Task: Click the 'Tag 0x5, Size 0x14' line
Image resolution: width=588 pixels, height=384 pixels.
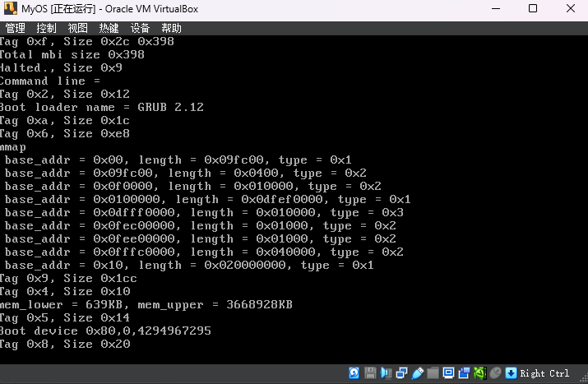Action: click(x=65, y=318)
